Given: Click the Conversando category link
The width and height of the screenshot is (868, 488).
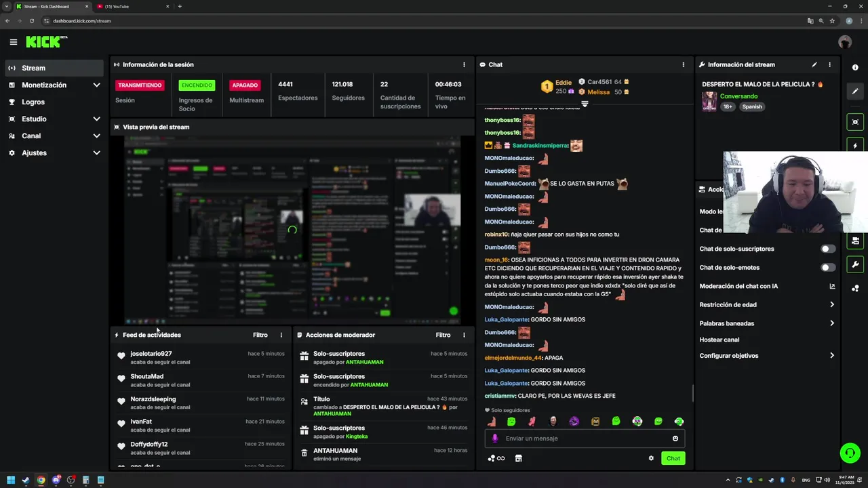Looking at the screenshot, I should point(738,96).
